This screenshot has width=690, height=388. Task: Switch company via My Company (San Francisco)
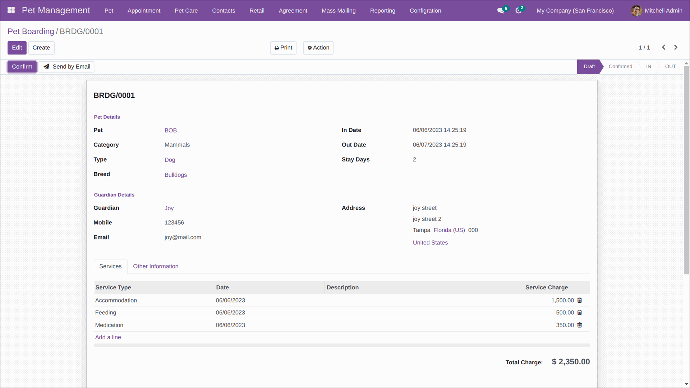click(x=575, y=11)
